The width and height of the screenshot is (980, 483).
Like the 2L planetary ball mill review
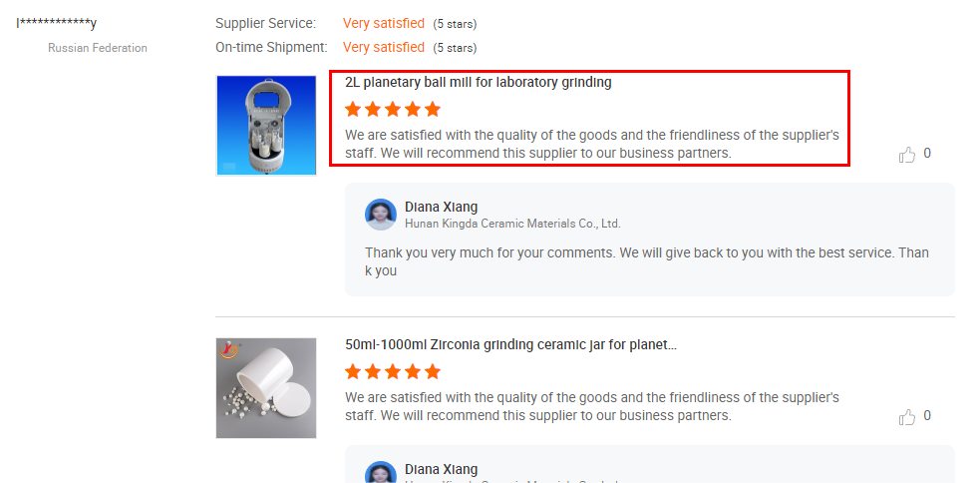[907, 154]
